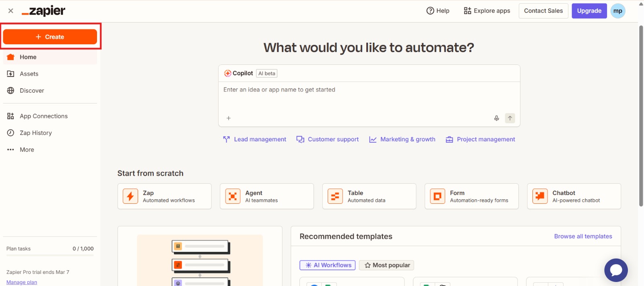Select the AI Workflows filter tab
644x286 pixels.
(x=328, y=265)
